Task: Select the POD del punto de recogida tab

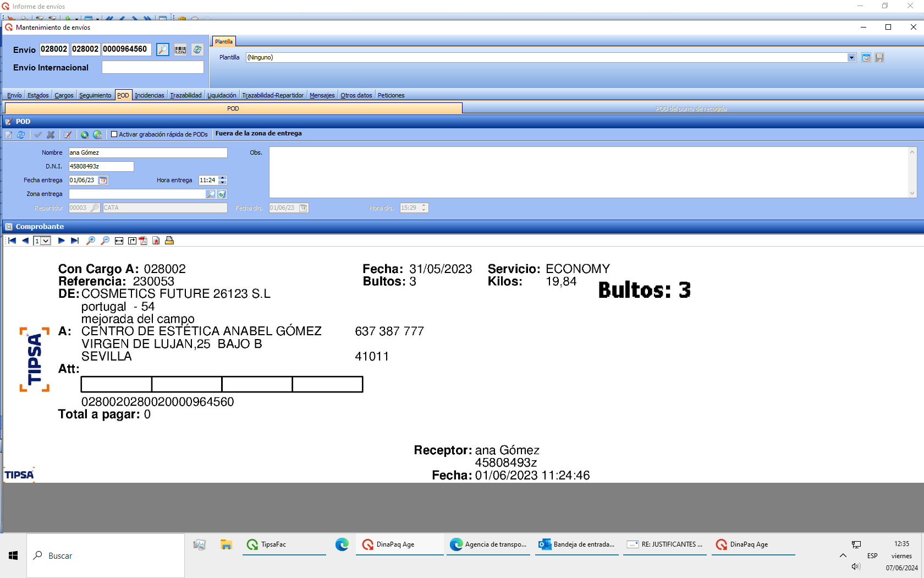Action: (691, 108)
